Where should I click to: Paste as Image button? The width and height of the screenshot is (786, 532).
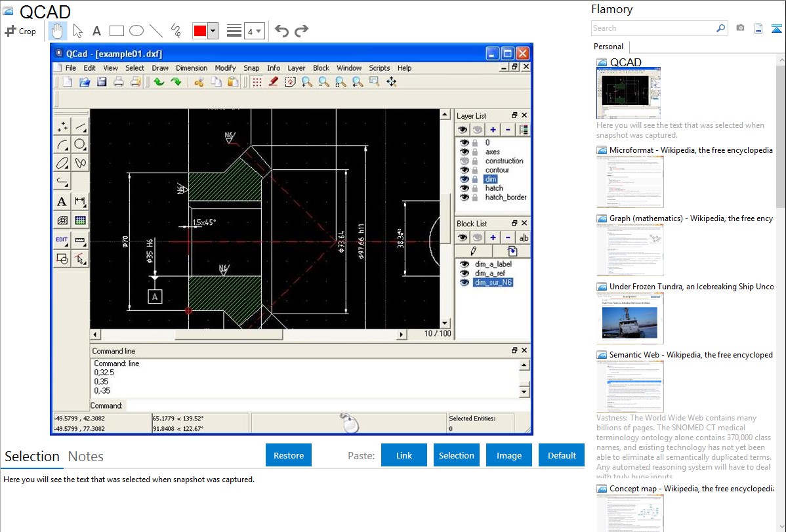click(x=509, y=455)
